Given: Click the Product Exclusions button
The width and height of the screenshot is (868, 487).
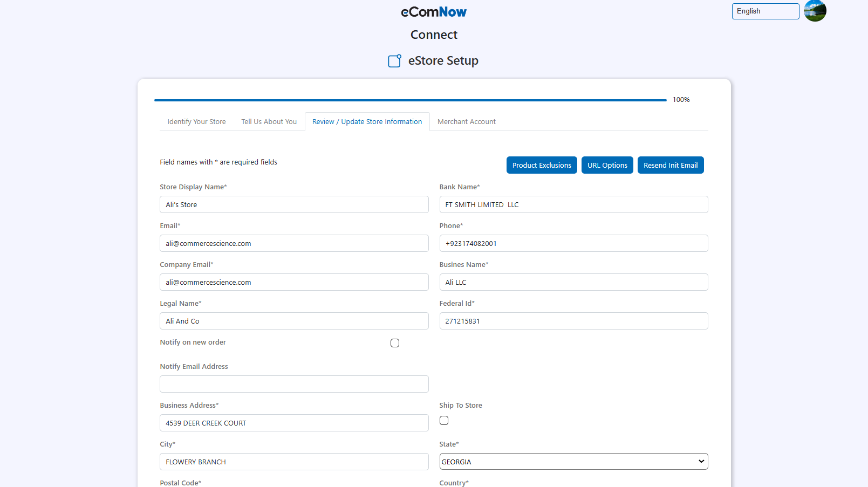Looking at the screenshot, I should [542, 165].
